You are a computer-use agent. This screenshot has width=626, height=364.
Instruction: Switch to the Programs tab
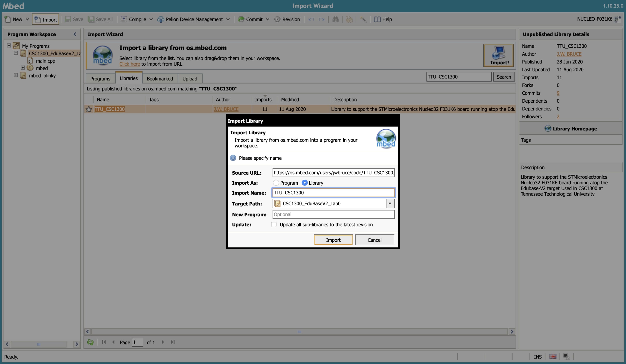(100, 78)
